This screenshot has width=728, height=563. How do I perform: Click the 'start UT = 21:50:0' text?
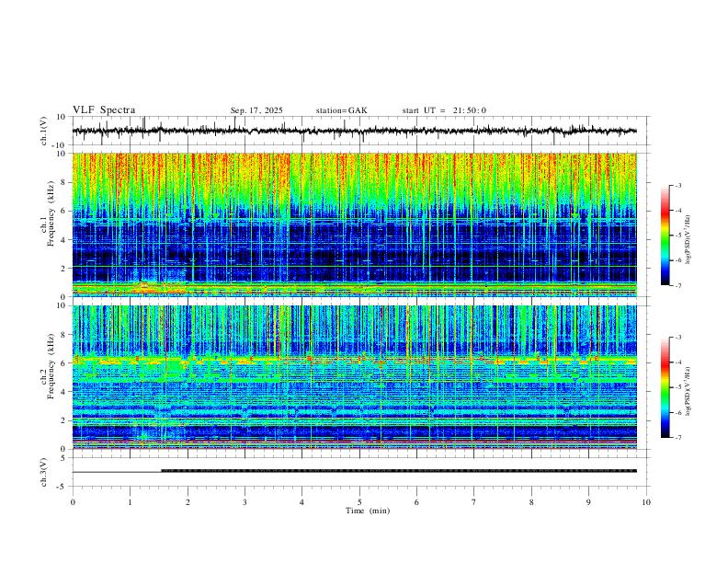[444, 110]
